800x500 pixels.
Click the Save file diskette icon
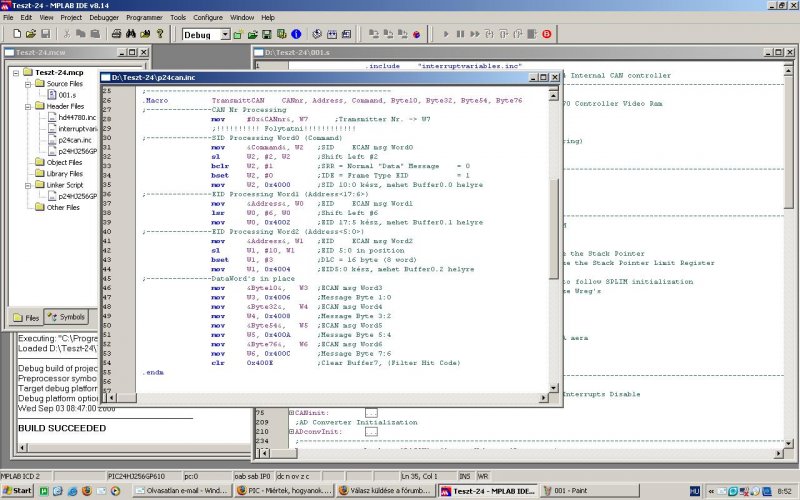point(45,34)
